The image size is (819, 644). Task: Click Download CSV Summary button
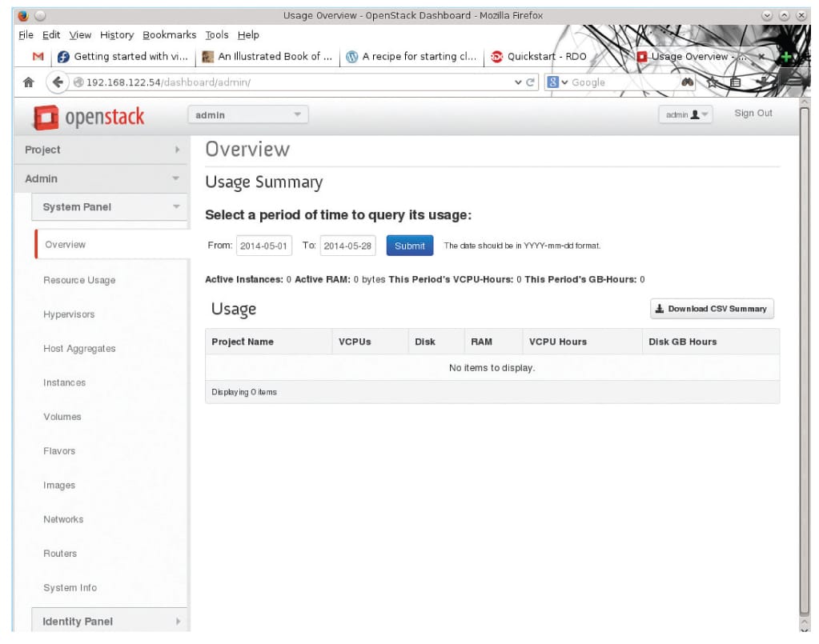pyautogui.click(x=711, y=309)
